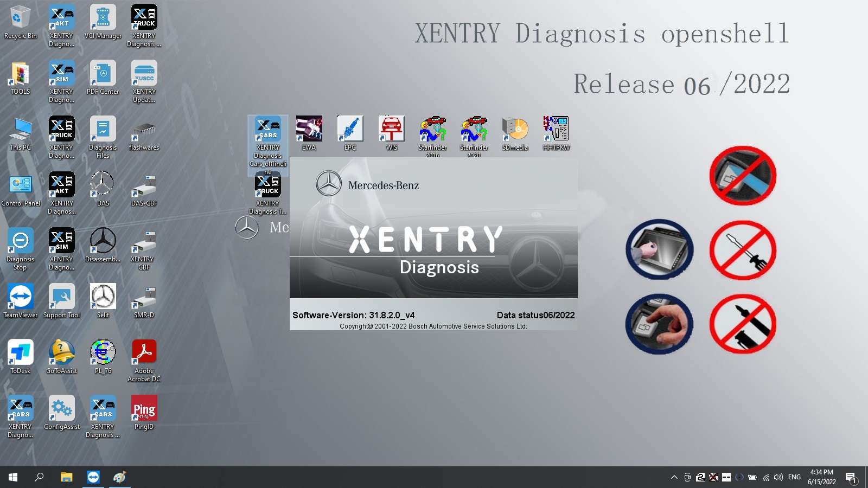
Task: Open the XENTRY CBF shortcut
Action: [144, 249]
